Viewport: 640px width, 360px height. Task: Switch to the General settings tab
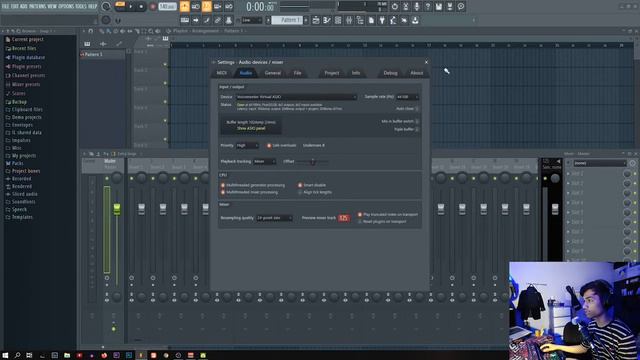[x=273, y=73]
